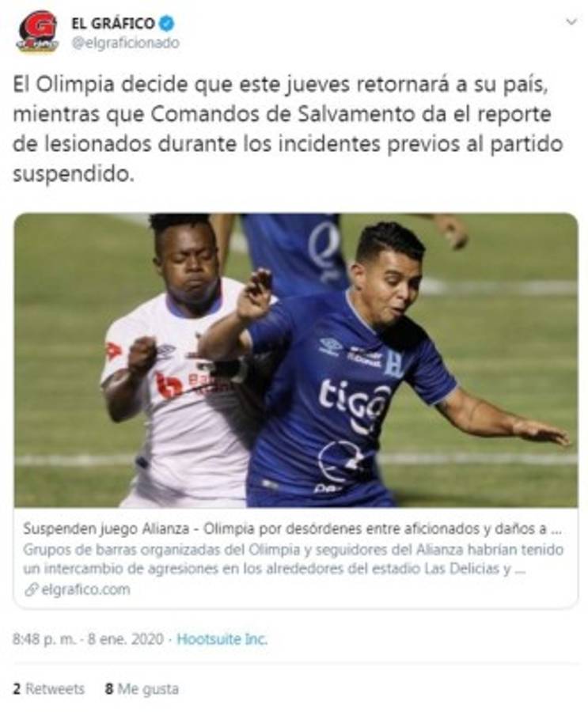Click the 8 ene. 2020 date
The image size is (588, 712).
point(125,639)
